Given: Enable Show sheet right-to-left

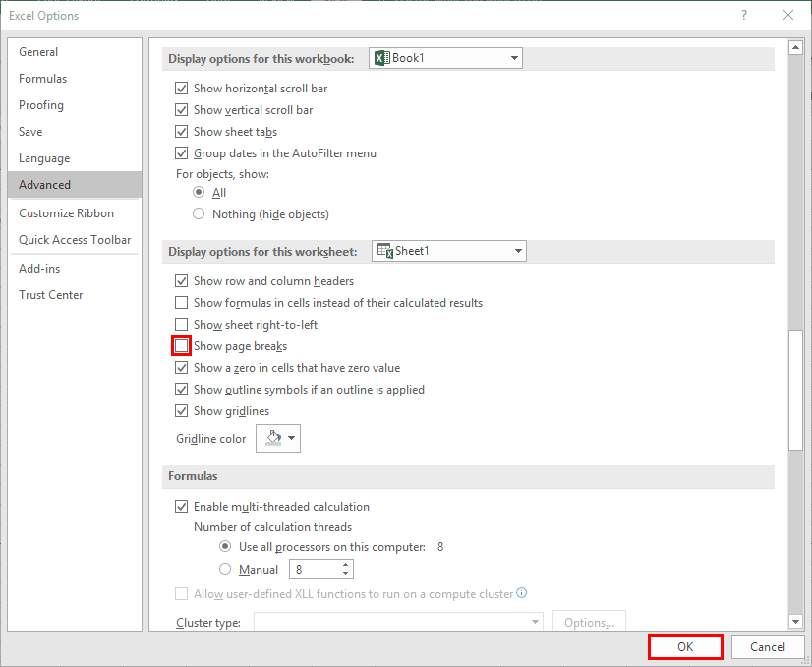Looking at the screenshot, I should (181, 325).
